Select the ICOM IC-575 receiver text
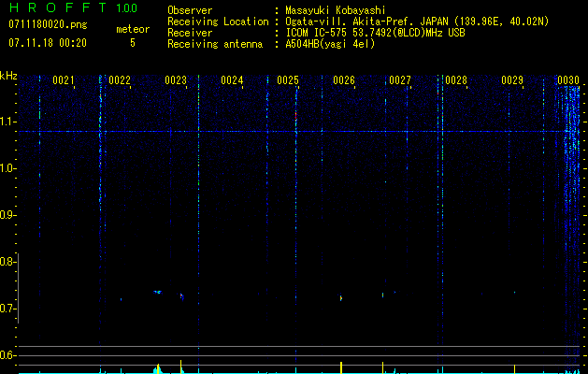This screenshot has height=374, width=588. (375, 33)
